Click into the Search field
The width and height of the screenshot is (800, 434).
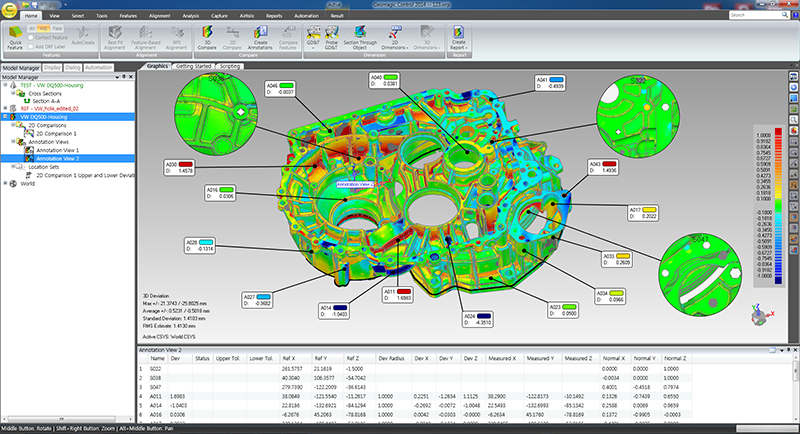click(752, 17)
